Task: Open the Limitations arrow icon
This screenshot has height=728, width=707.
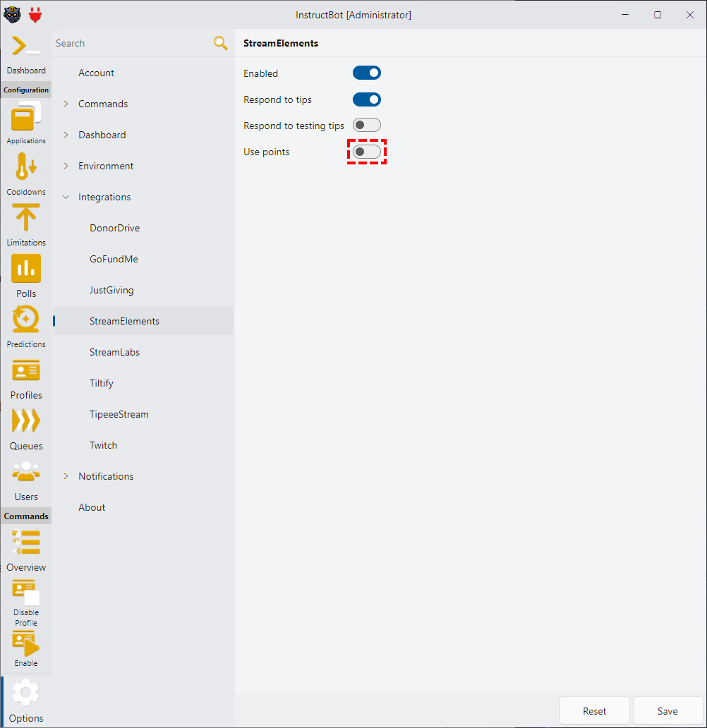Action: 25,217
